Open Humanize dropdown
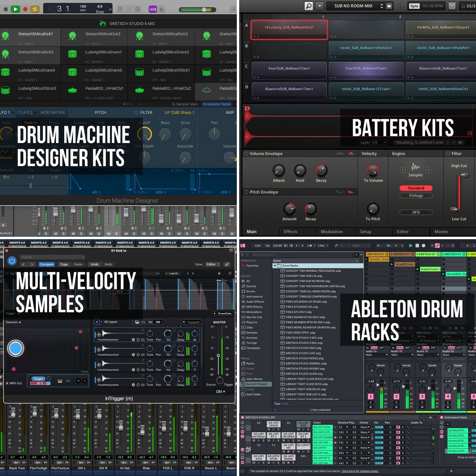 [x=191, y=322]
